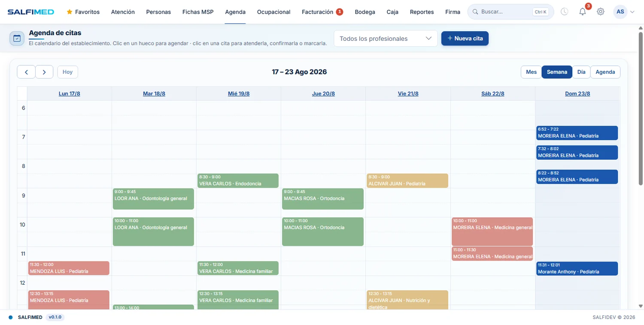Click the AS user avatar

[620, 12]
